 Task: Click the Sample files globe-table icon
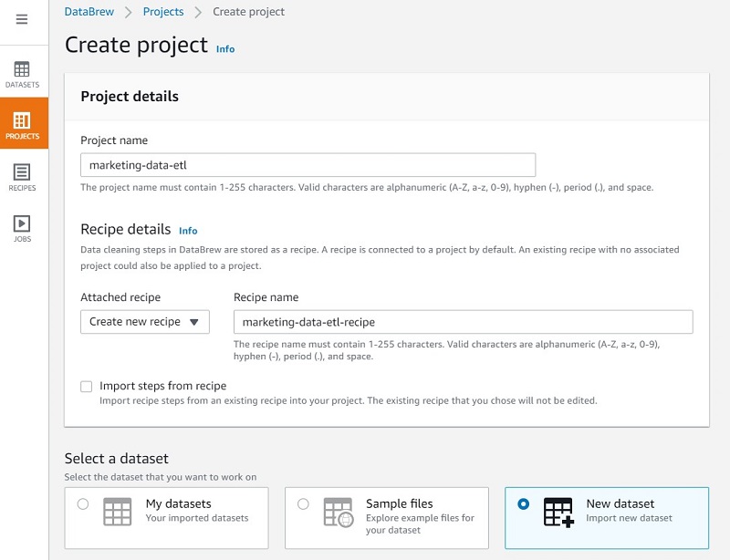click(x=338, y=513)
